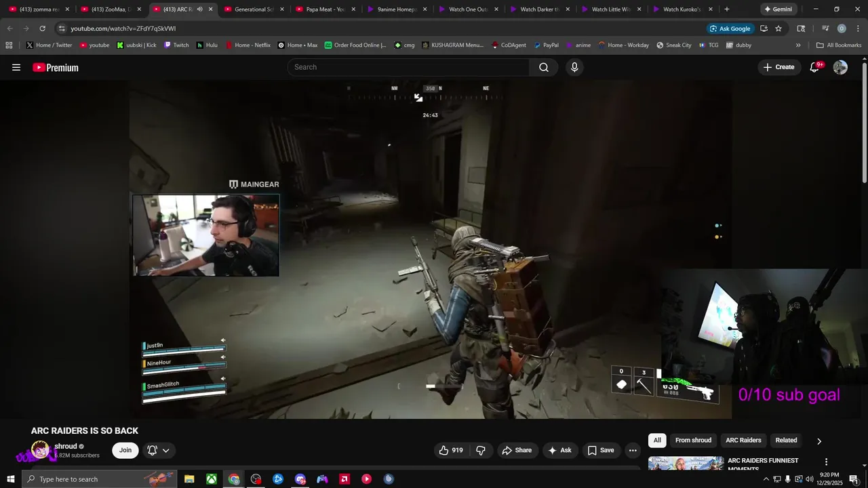Open ARC Raiders Funniest Moments thumbnail
This screenshot has width=868, height=488.
686,464
